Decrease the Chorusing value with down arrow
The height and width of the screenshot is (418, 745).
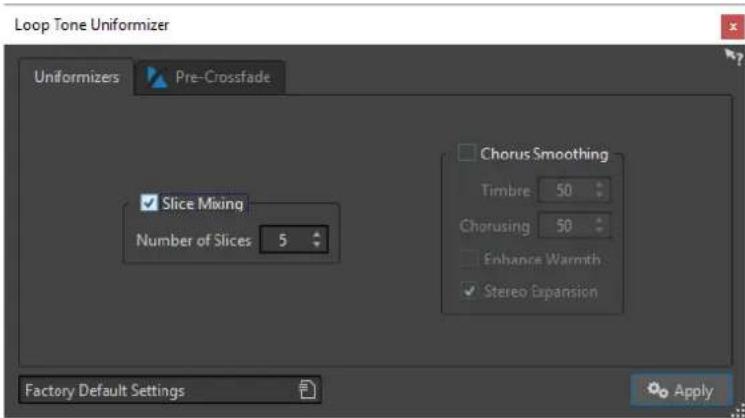pos(600,231)
